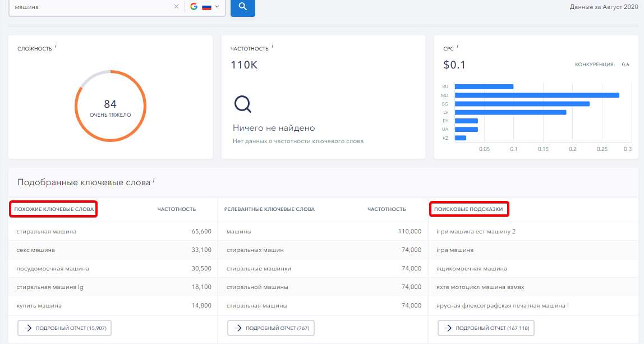Click frequency value 14,800
644x344 pixels.
pos(201,305)
